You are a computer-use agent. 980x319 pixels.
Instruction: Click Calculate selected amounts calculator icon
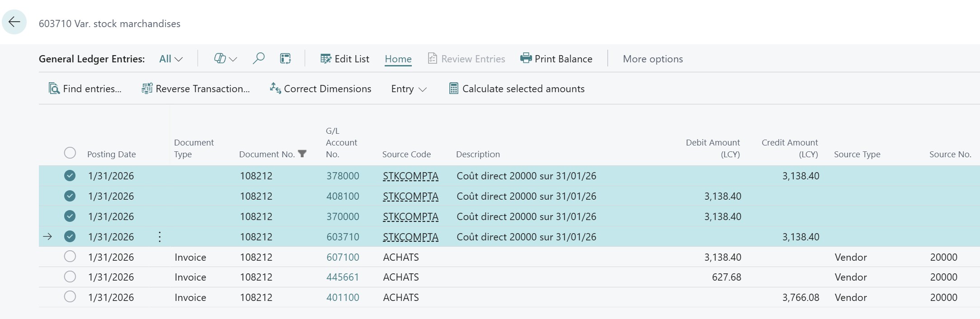pyautogui.click(x=453, y=89)
